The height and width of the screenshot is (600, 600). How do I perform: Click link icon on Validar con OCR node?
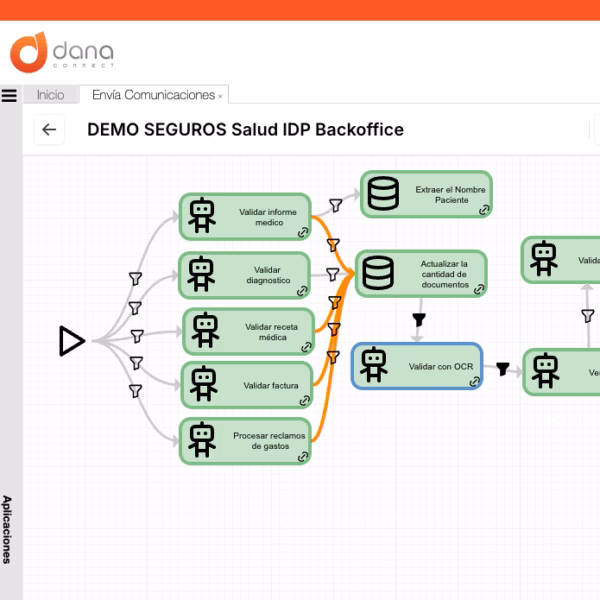pos(474,381)
